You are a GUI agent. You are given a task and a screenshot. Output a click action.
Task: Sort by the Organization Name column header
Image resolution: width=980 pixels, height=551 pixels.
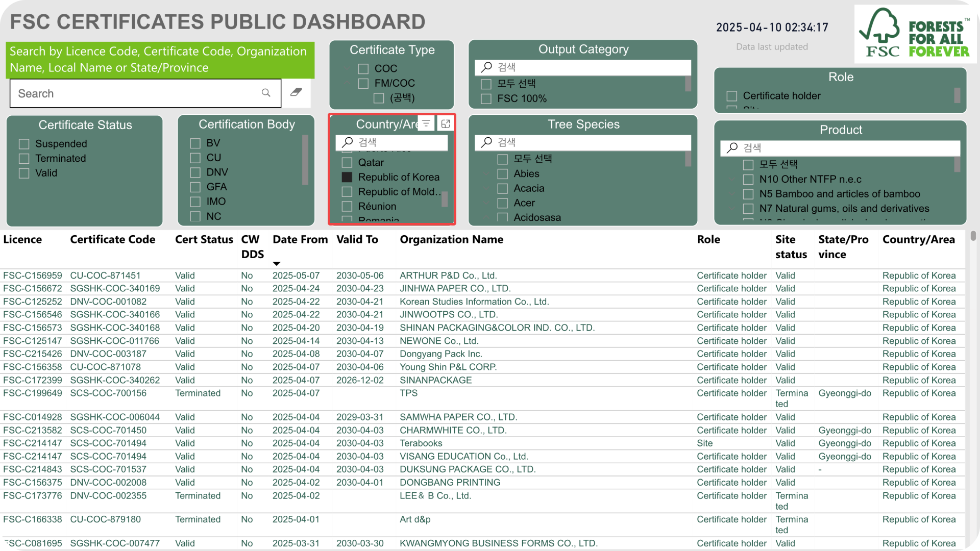pos(451,239)
